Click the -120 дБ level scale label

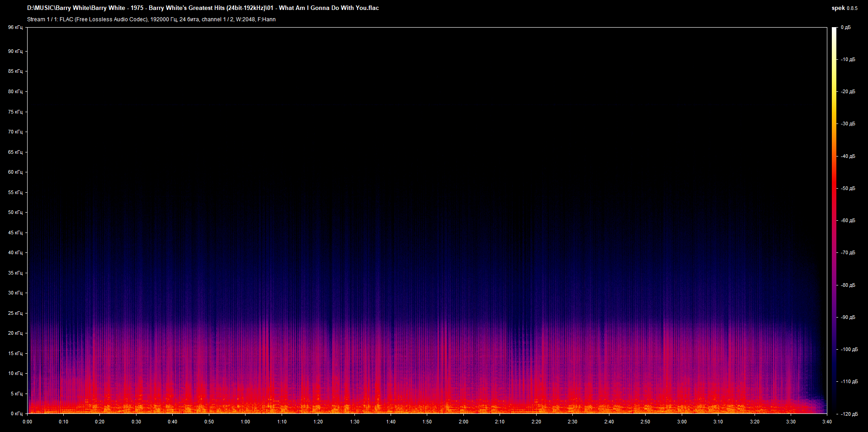pos(849,414)
